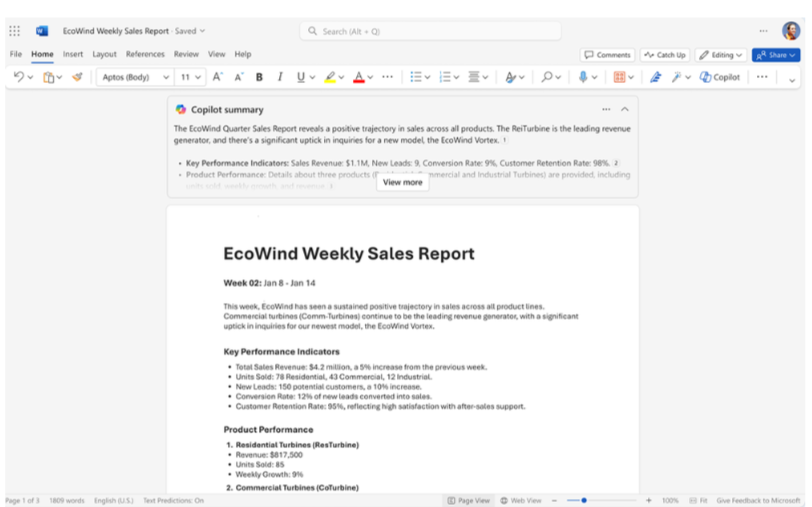The height and width of the screenshot is (507, 812).
Task: Click the Comments button
Action: point(607,55)
